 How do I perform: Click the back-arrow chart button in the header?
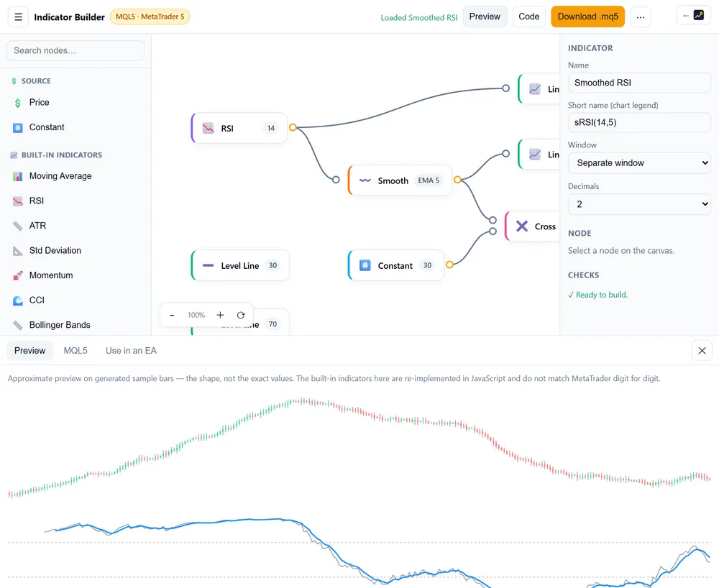pyautogui.click(x=693, y=16)
